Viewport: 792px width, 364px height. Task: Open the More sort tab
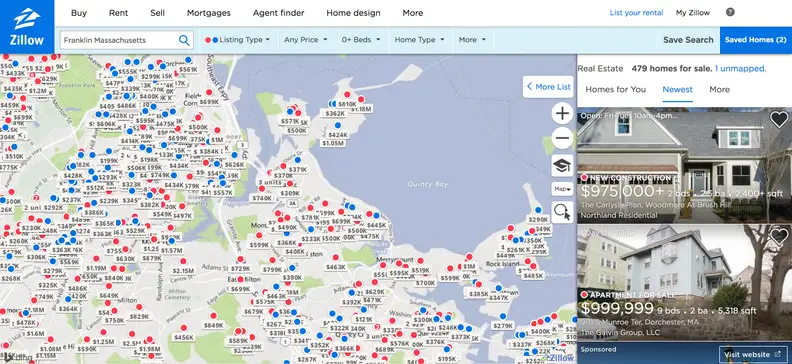pos(719,89)
